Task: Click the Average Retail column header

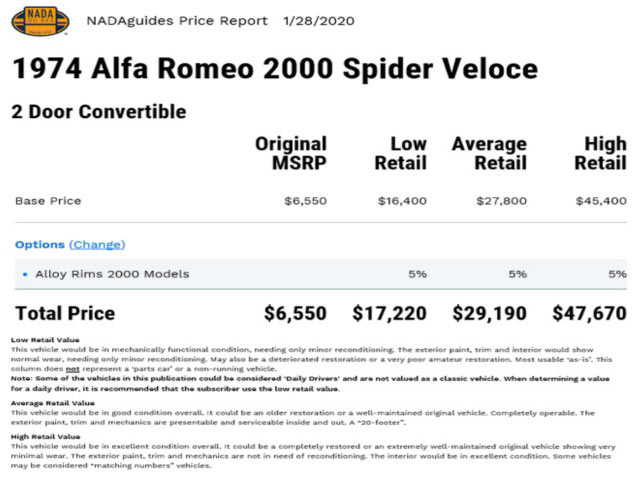Action: [x=489, y=153]
